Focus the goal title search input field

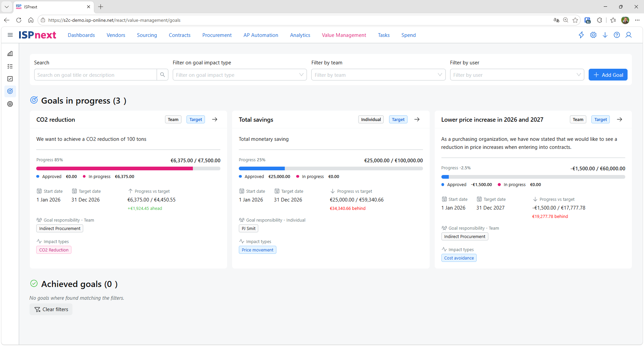pos(96,75)
